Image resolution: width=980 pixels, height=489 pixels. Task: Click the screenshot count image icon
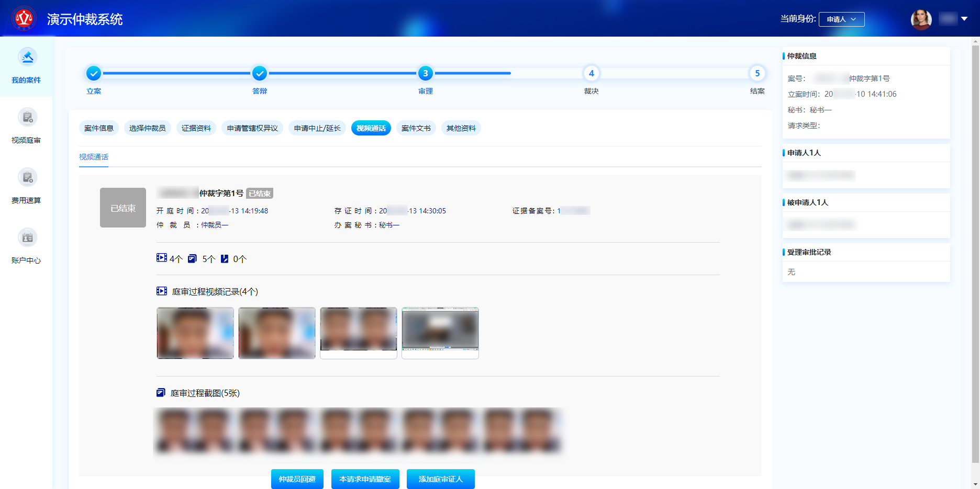pyautogui.click(x=192, y=258)
